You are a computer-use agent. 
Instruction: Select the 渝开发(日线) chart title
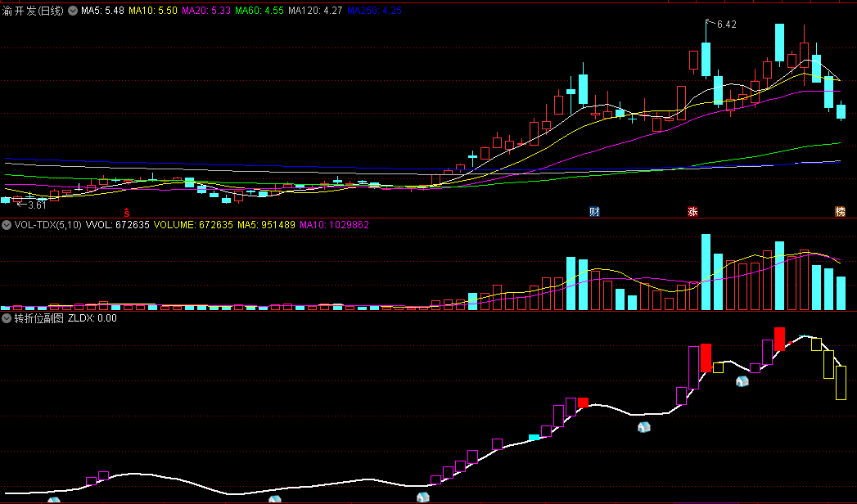pos(33,11)
